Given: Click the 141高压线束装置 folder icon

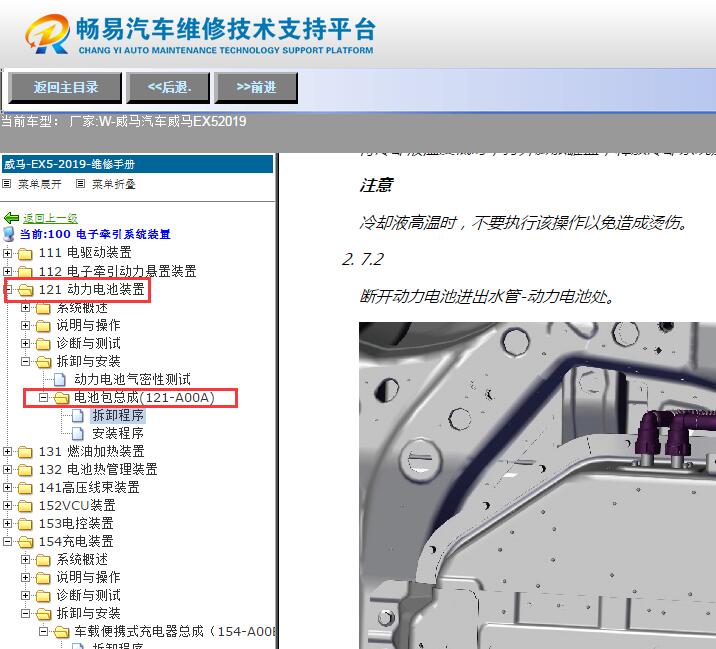Looking at the screenshot, I should pos(25,488).
